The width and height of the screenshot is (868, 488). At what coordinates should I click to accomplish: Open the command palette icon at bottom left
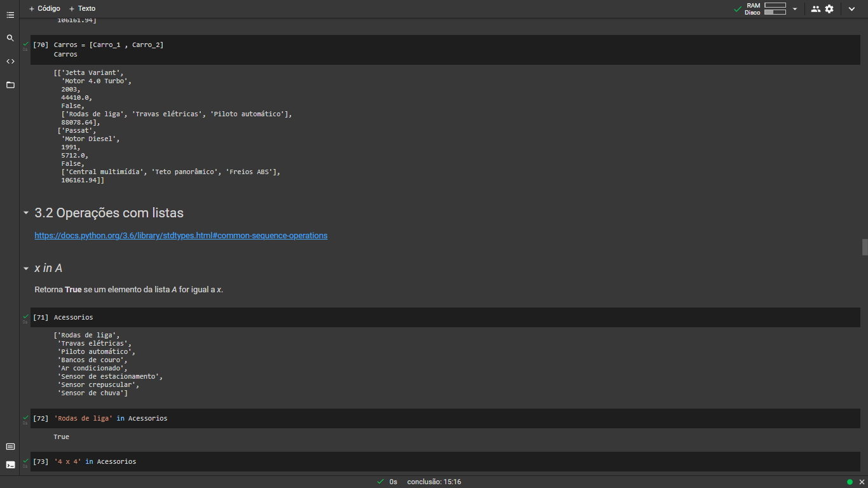[x=10, y=447]
